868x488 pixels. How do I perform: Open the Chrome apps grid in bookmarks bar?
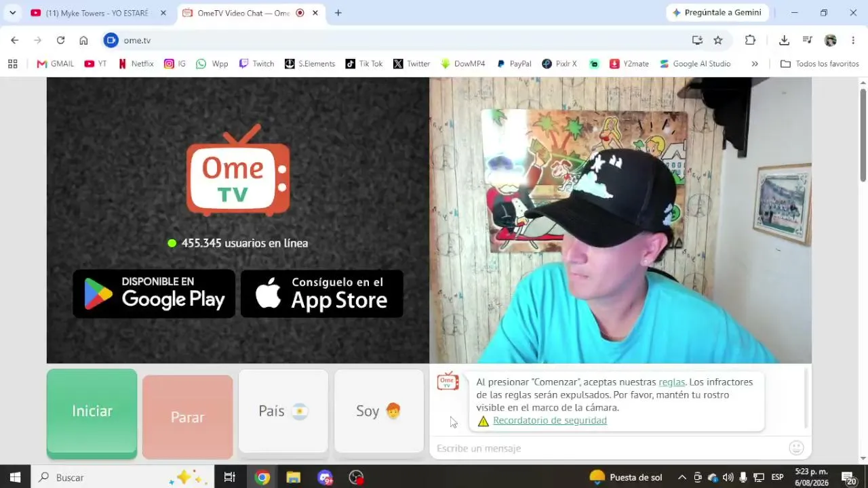pos(12,64)
